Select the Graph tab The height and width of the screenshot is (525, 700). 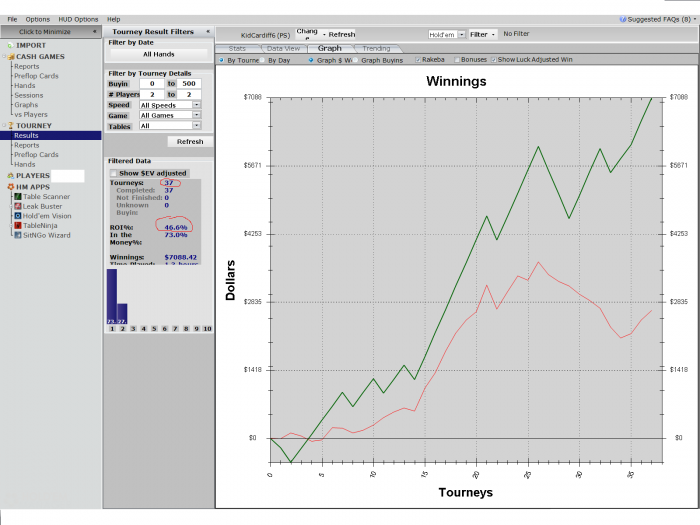coord(330,48)
